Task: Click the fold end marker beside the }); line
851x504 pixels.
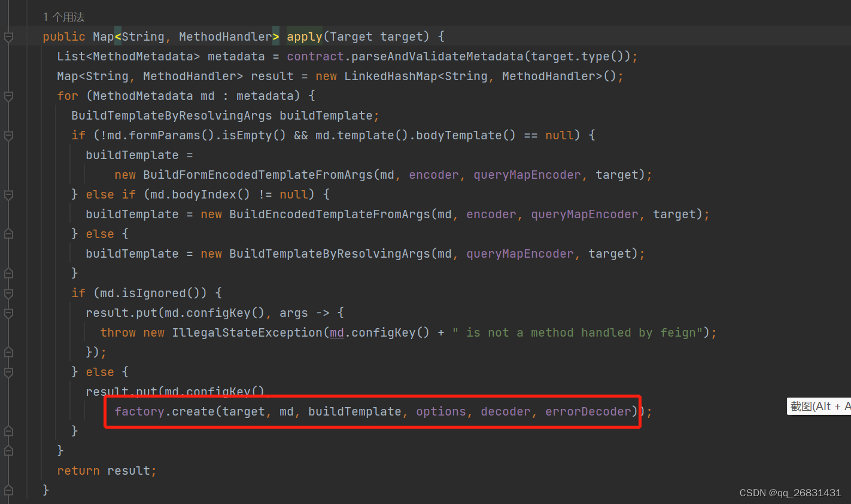Action: 8,353
